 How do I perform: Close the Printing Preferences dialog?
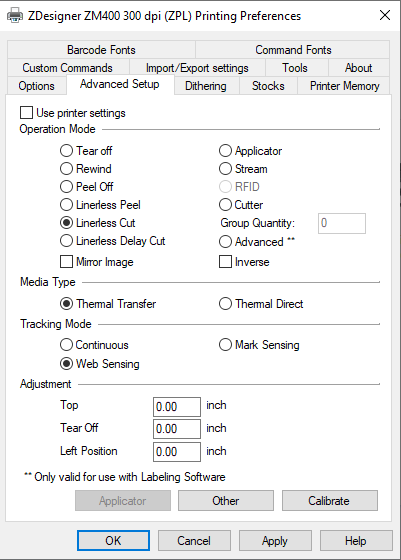(x=385, y=15)
